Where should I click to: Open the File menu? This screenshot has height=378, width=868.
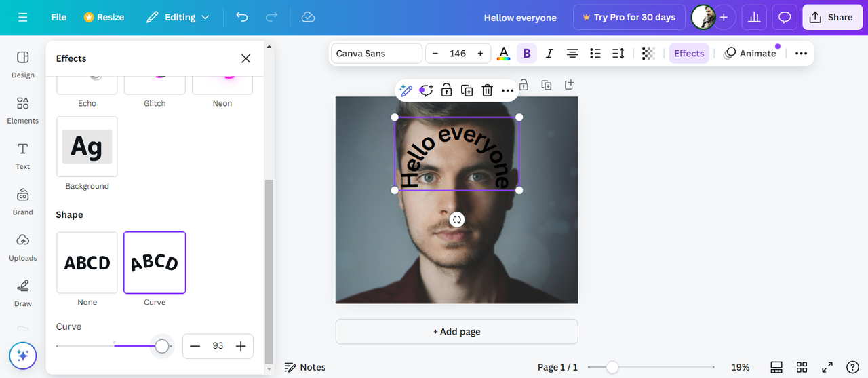tap(58, 17)
